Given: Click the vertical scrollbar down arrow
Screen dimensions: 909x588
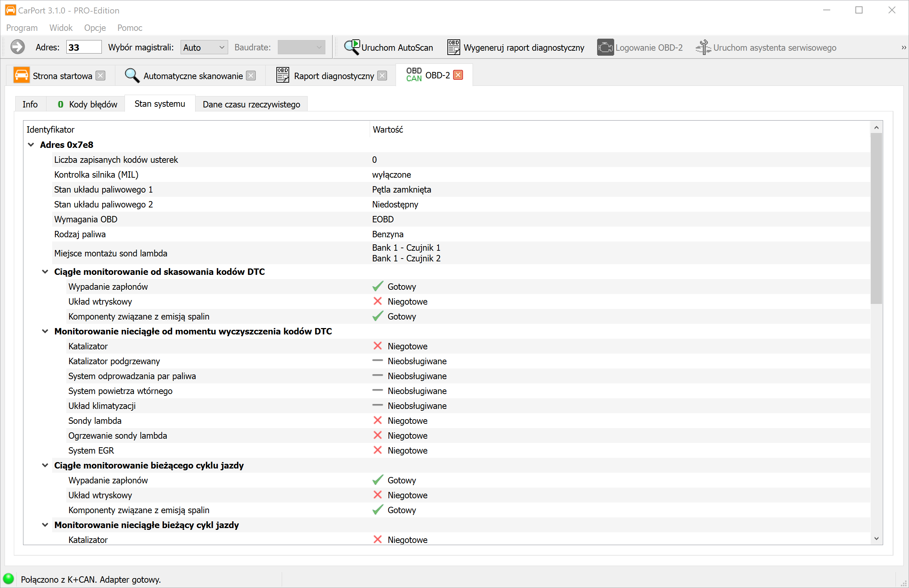Looking at the screenshot, I should pyautogui.click(x=876, y=538).
